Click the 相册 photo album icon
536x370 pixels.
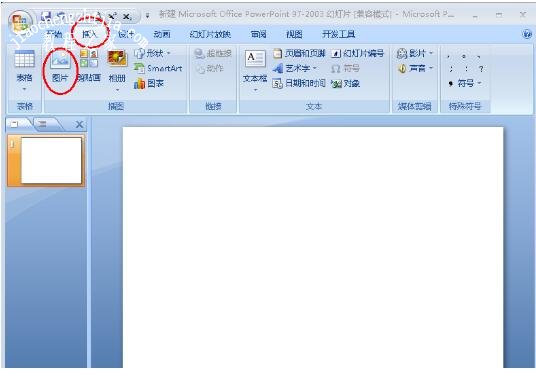pyautogui.click(x=117, y=59)
